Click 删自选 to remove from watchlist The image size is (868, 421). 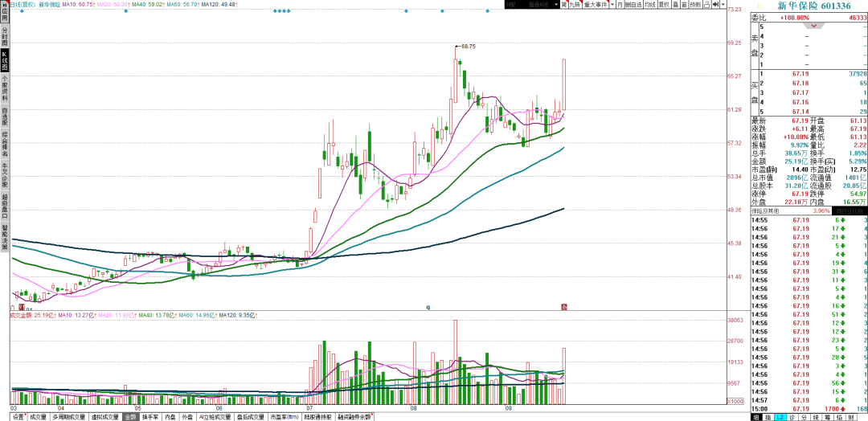pyautogui.click(x=633, y=5)
